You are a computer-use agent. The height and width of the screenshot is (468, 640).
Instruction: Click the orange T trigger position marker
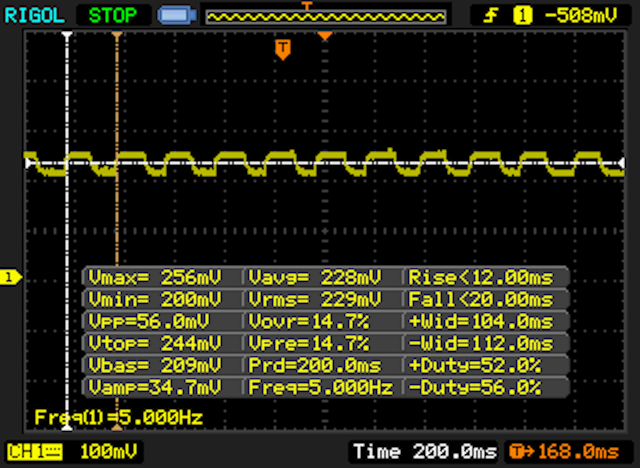[x=283, y=49]
